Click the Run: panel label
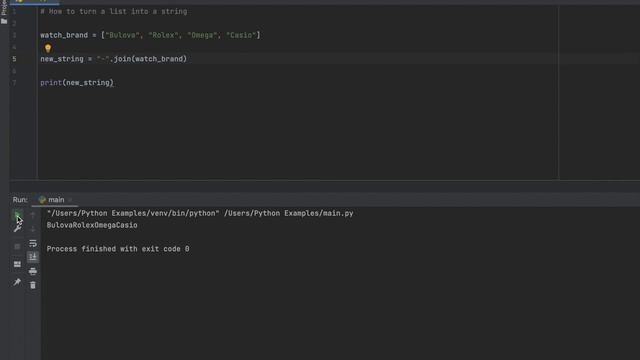This screenshot has height=360, width=640. (20, 200)
